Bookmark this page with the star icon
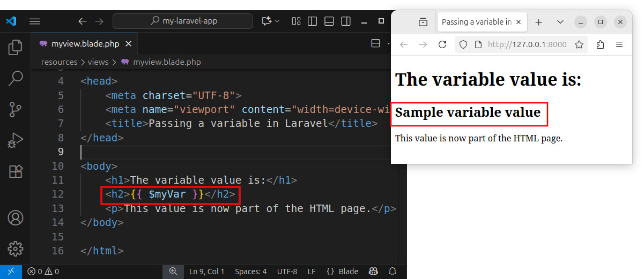The width and height of the screenshot is (644, 279). click(x=579, y=44)
